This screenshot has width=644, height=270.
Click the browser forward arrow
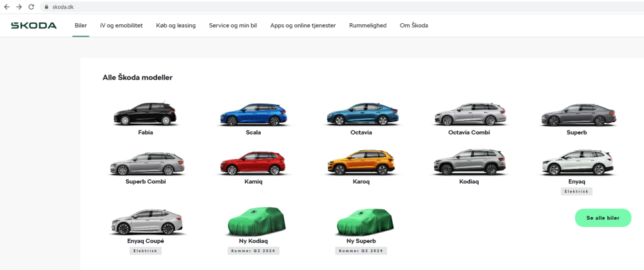[x=19, y=7]
